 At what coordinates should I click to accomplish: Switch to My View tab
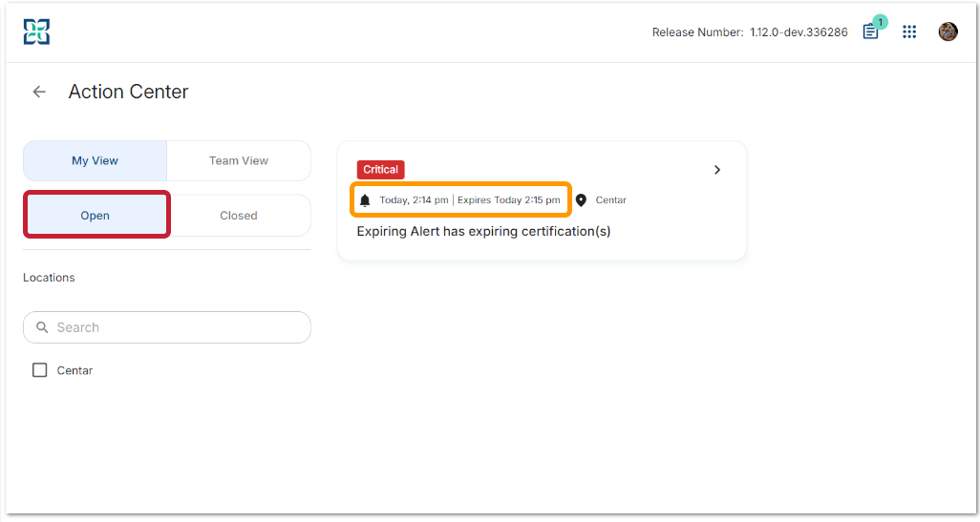click(96, 160)
